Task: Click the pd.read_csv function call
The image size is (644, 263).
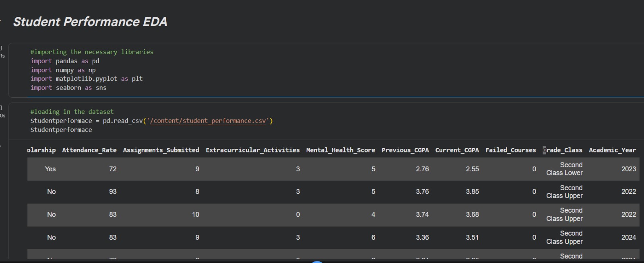Action: point(188,121)
